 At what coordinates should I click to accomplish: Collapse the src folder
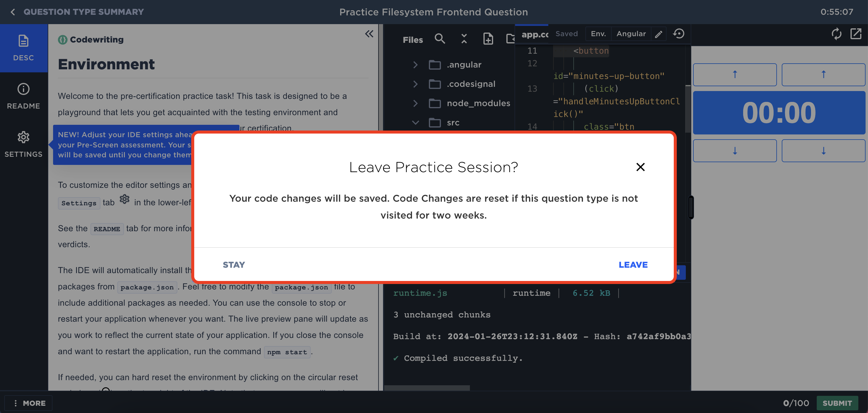(415, 123)
